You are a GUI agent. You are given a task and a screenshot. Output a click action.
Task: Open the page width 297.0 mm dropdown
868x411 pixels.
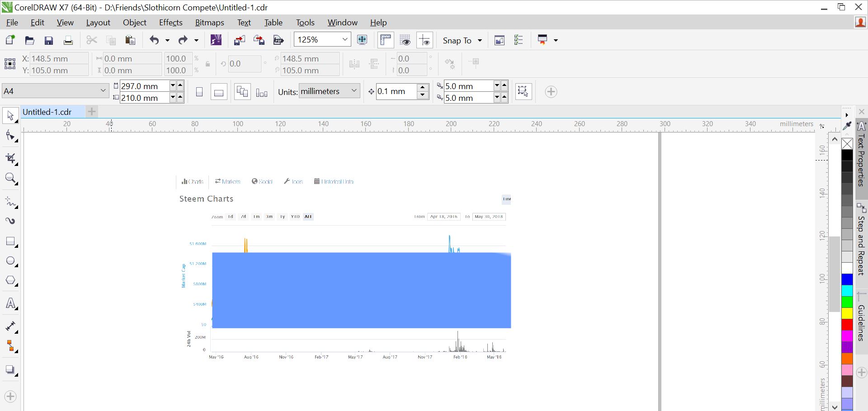pos(173,85)
